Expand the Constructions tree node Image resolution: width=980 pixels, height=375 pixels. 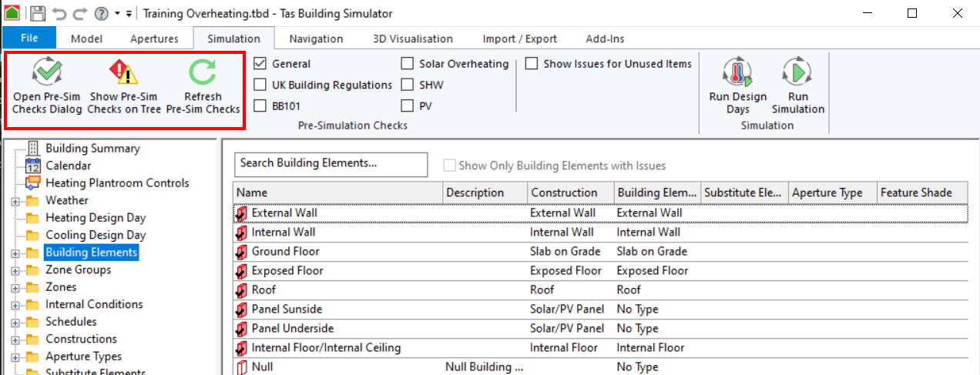coord(15,340)
